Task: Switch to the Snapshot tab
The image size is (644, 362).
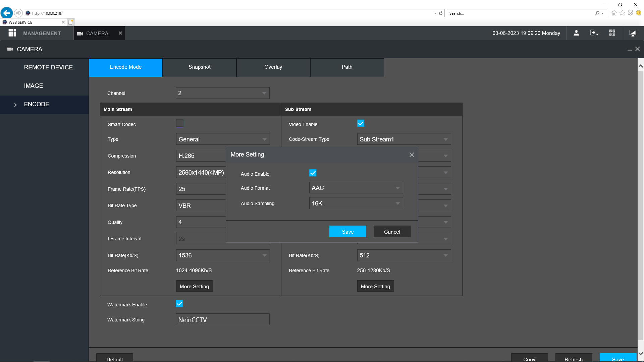Action: click(200, 67)
